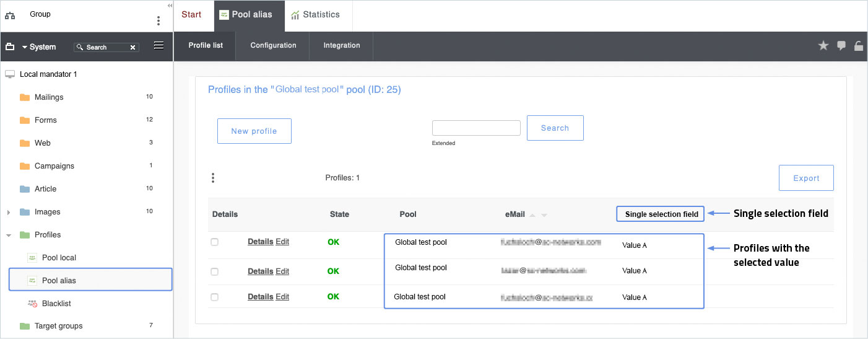This screenshot has height=339, width=868.
Task: Click the unlock padlock icon
Action: 859,45
